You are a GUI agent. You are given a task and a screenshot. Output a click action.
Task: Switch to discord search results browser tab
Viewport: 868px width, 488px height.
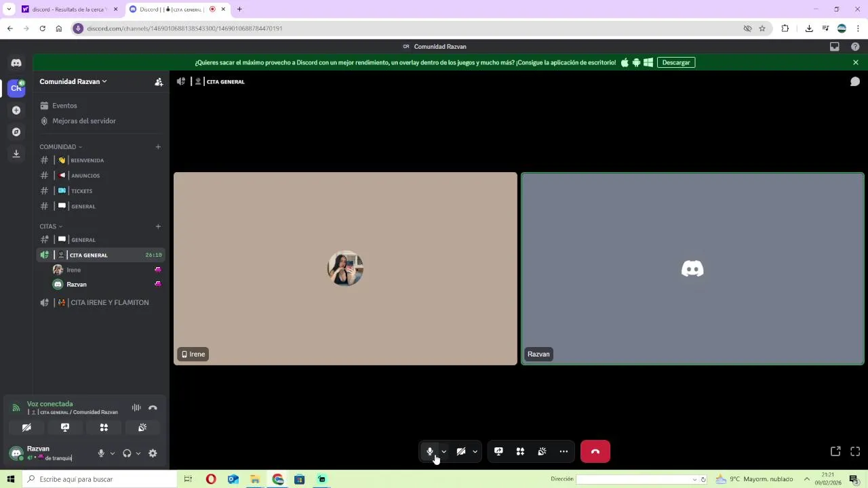pyautogui.click(x=68, y=9)
